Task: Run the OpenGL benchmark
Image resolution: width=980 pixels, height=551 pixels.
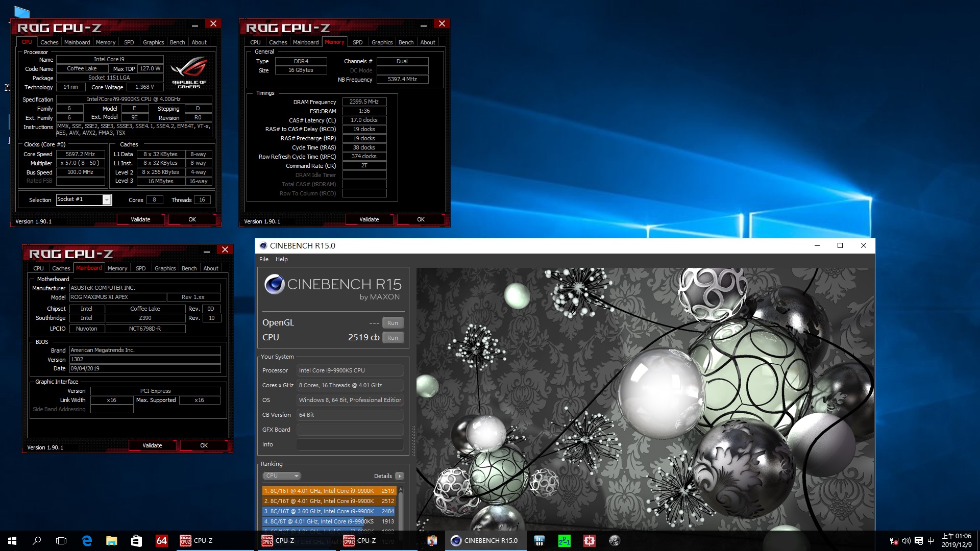Action: [393, 323]
